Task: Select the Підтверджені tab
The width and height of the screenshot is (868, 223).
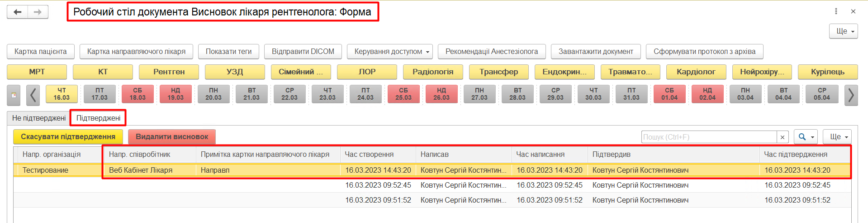Action: pyautogui.click(x=98, y=118)
